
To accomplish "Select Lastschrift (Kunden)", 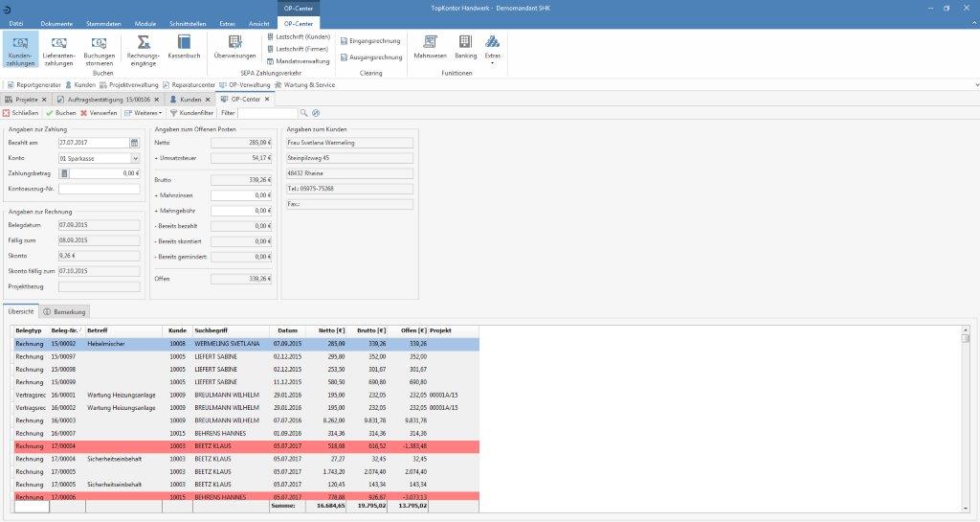I will 299,37.
